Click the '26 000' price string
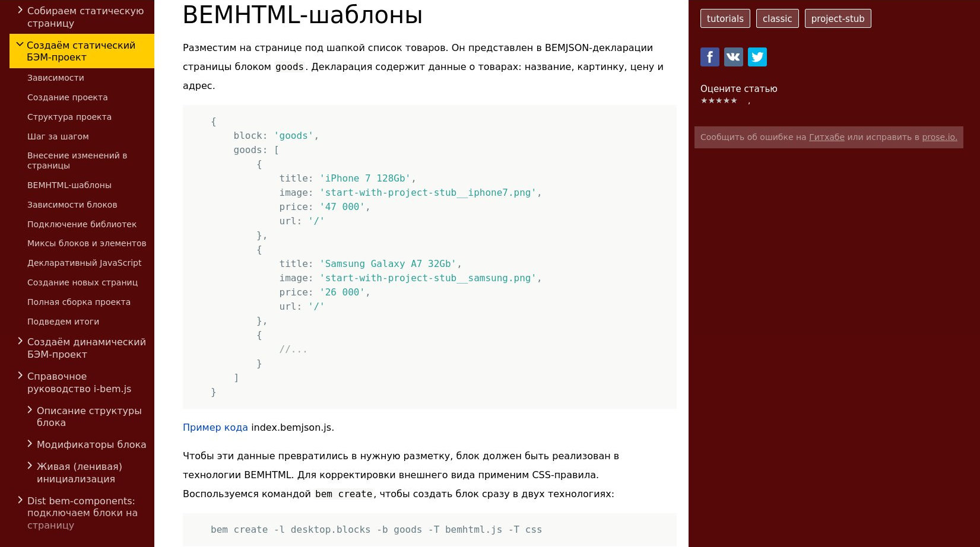The height and width of the screenshot is (547, 980). click(342, 292)
